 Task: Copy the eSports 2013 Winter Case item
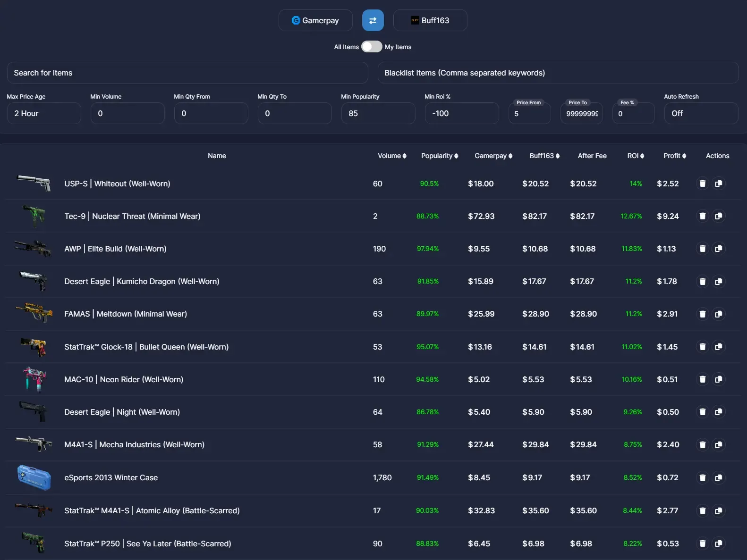(719, 477)
